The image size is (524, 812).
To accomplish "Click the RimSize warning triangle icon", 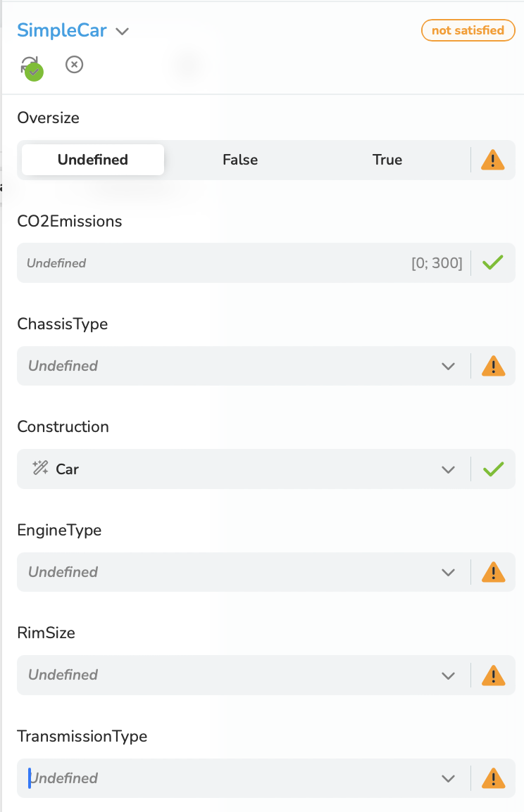I will click(x=493, y=675).
